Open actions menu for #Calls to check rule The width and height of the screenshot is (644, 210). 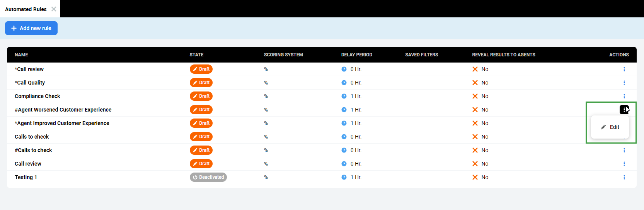click(x=624, y=150)
